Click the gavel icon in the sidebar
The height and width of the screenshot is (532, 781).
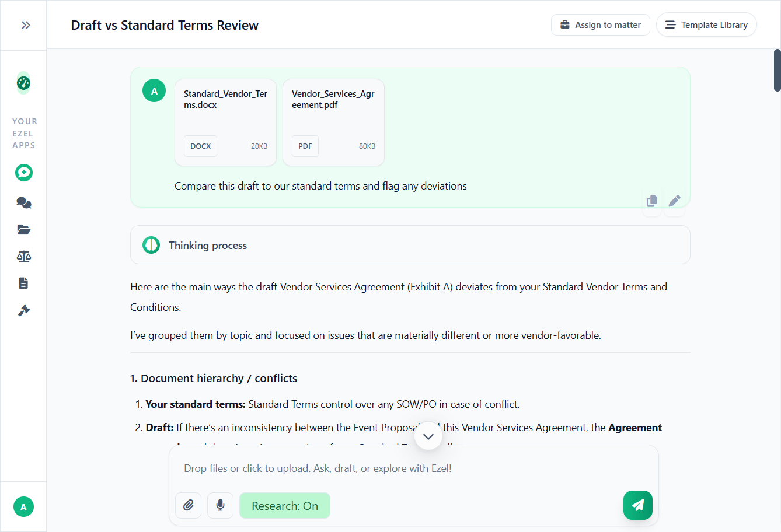tap(23, 310)
